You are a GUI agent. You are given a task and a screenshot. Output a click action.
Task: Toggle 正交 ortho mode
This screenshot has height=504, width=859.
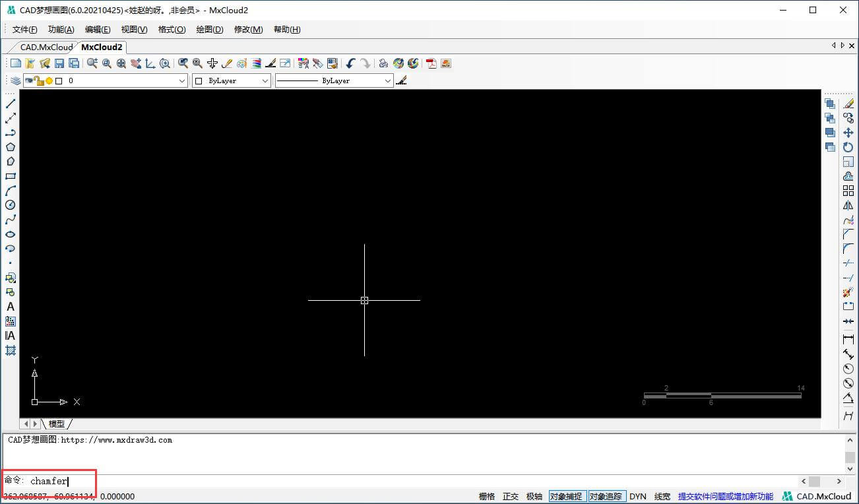511,497
